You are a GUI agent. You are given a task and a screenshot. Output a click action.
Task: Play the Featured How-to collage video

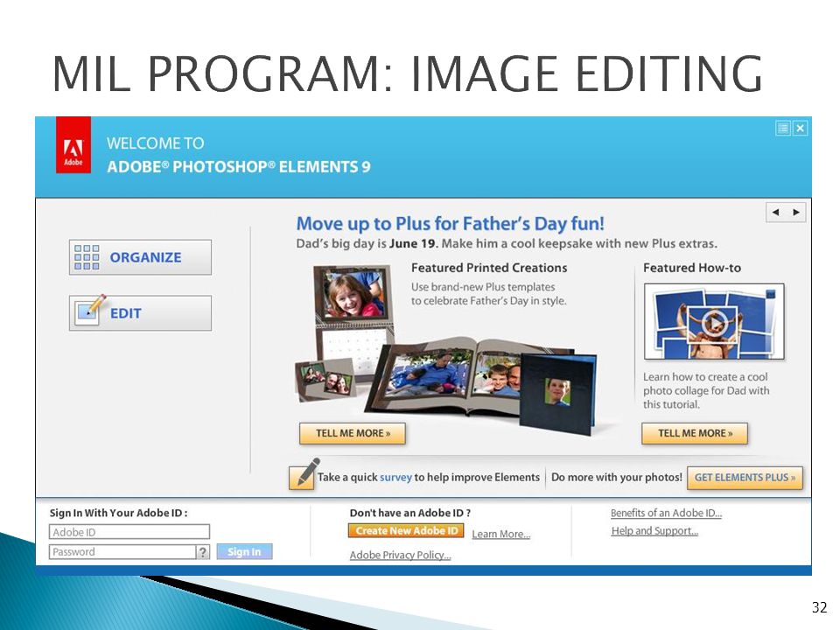(714, 322)
